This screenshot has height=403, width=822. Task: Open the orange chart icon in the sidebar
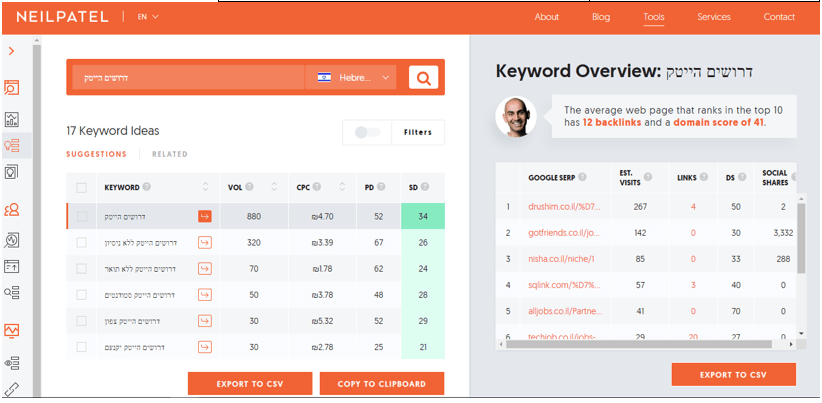13,329
